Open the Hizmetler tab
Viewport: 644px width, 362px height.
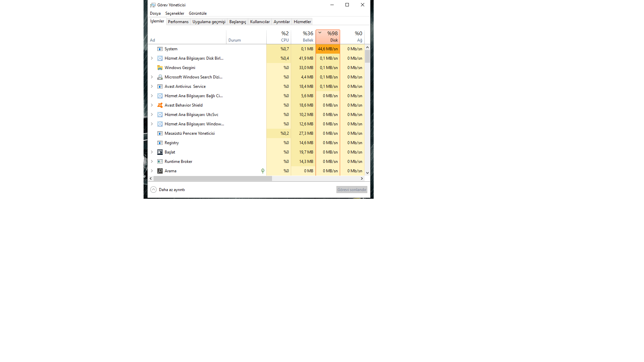click(x=302, y=22)
